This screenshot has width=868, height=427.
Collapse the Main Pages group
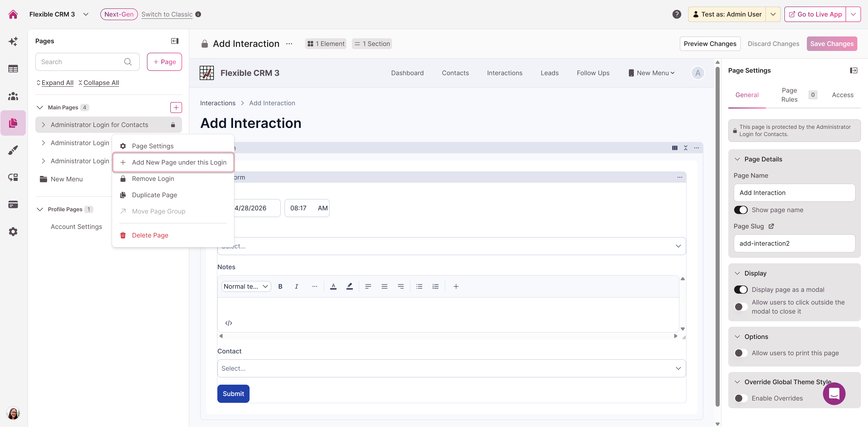click(x=40, y=107)
